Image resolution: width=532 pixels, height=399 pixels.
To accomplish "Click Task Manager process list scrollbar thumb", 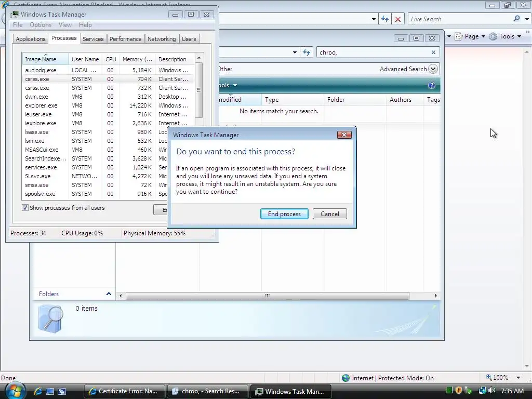I will click(x=199, y=90).
